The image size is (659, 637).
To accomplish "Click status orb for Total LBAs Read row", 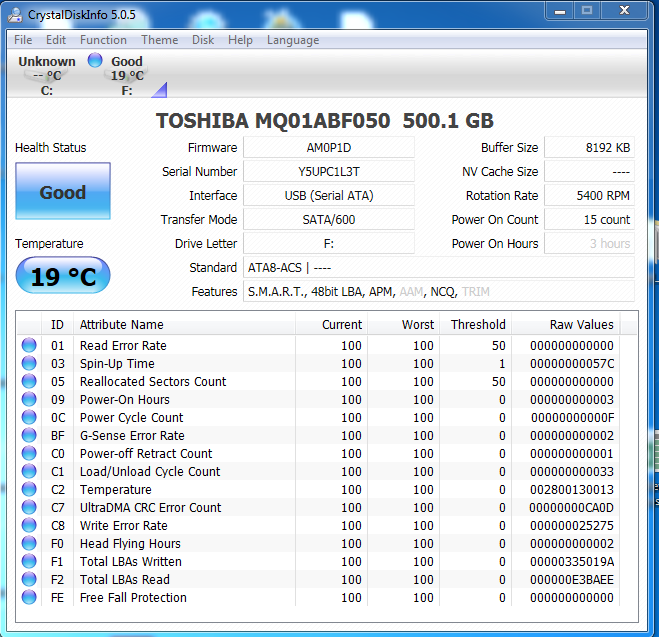I will point(29,579).
